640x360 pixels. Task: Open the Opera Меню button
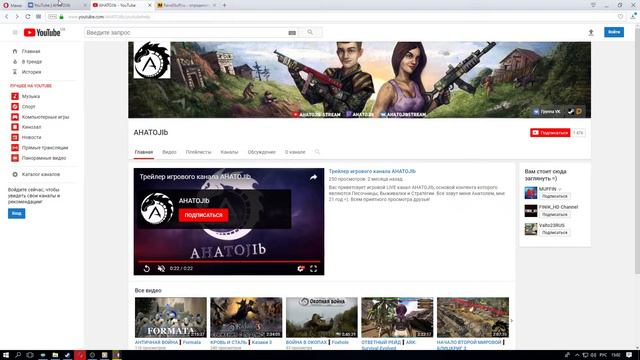point(12,5)
